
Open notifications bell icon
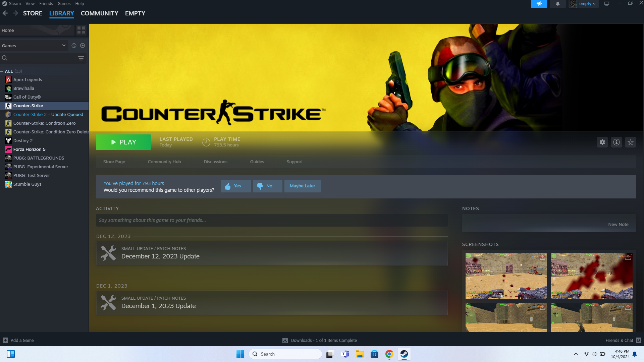tap(557, 4)
